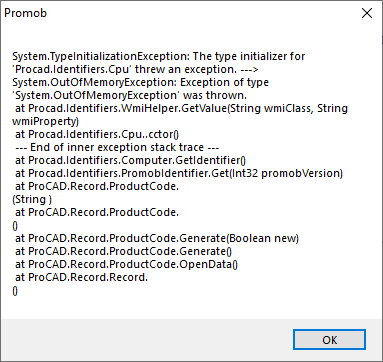Select the ProductCode.Generate(Boolean new) line
The height and width of the screenshot is (362, 383).
point(157,238)
